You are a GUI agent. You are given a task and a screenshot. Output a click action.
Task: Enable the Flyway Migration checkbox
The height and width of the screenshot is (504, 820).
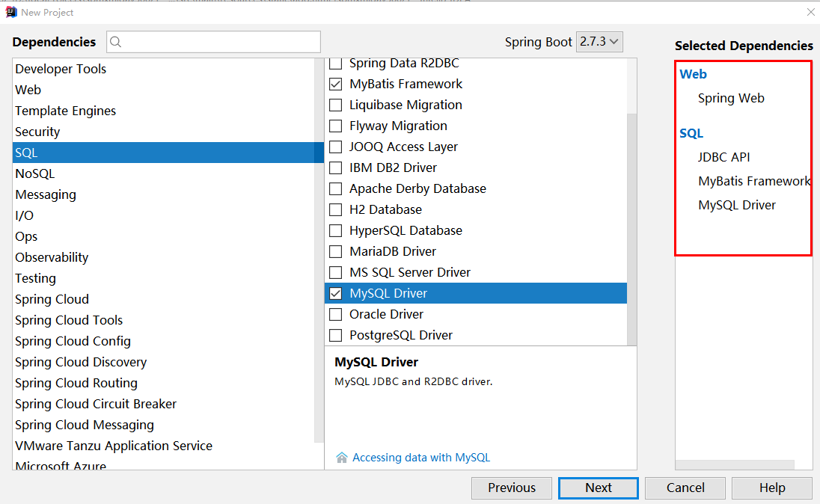(336, 126)
